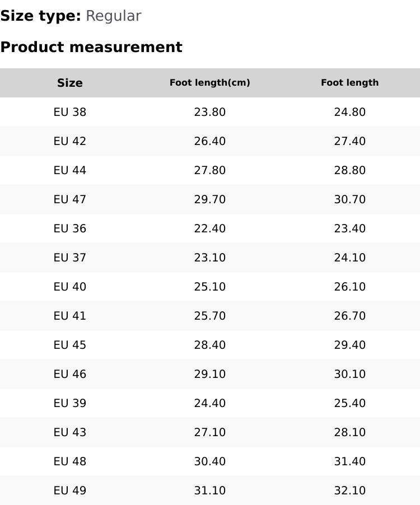420x505 pixels.
Task: Select the 29.10 measurement cell
Action: coord(210,374)
